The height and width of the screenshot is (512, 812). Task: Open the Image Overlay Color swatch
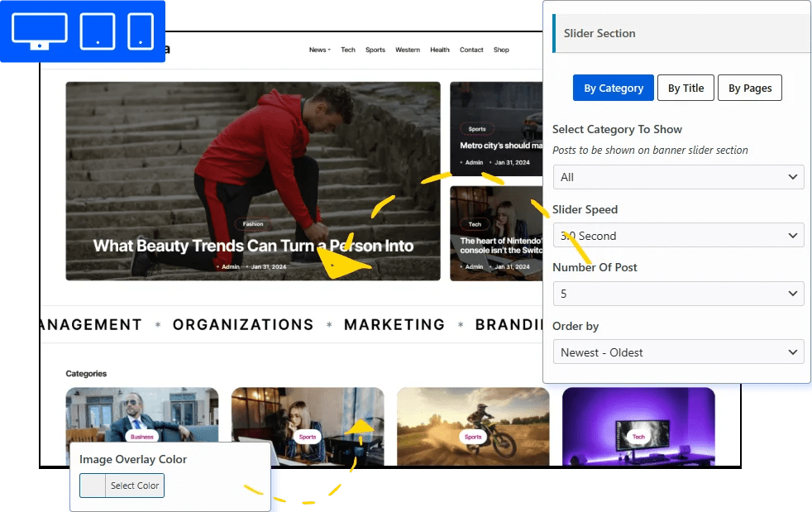point(93,486)
